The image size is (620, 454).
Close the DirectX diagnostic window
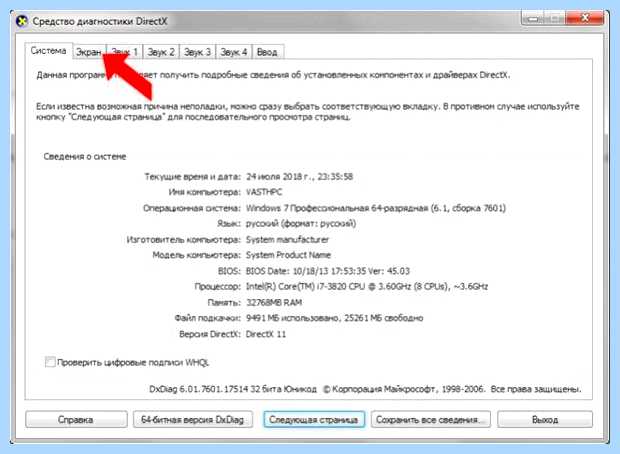point(585,18)
